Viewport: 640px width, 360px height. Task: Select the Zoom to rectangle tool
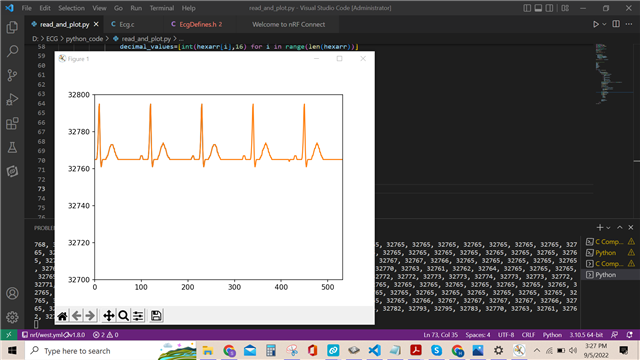(x=123, y=316)
